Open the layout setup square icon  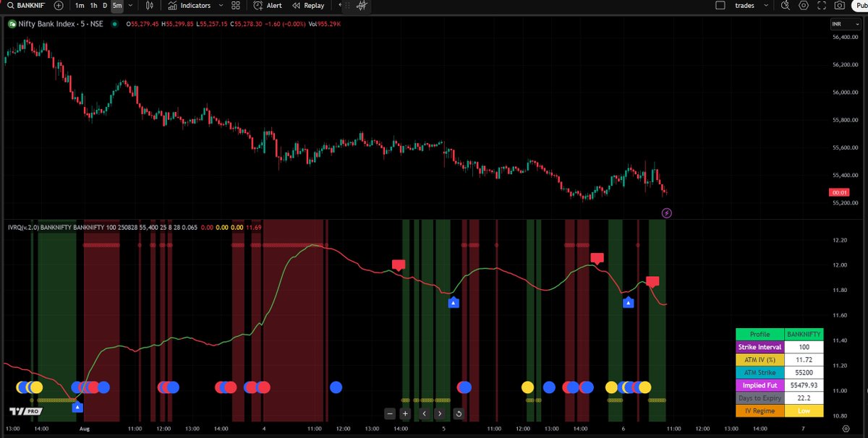720,5
